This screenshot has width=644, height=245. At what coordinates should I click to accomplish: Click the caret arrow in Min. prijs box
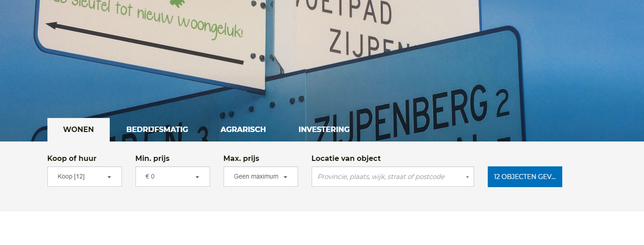pyautogui.click(x=197, y=177)
